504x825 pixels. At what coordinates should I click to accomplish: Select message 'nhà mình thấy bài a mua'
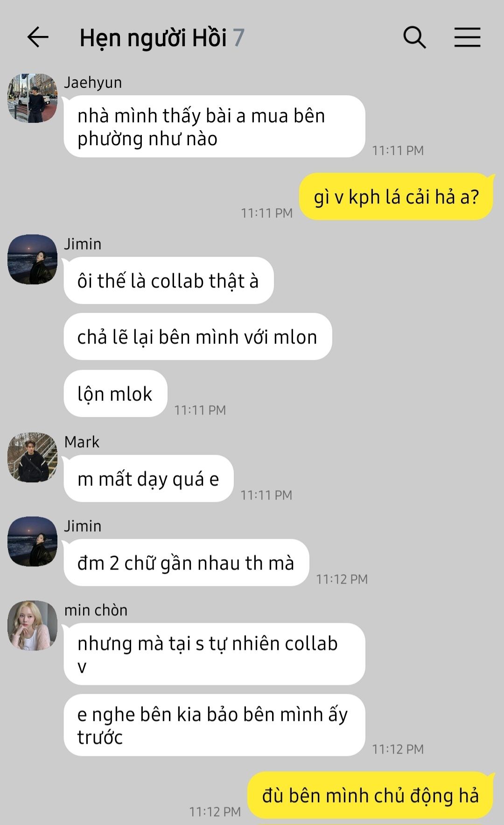[x=214, y=127]
